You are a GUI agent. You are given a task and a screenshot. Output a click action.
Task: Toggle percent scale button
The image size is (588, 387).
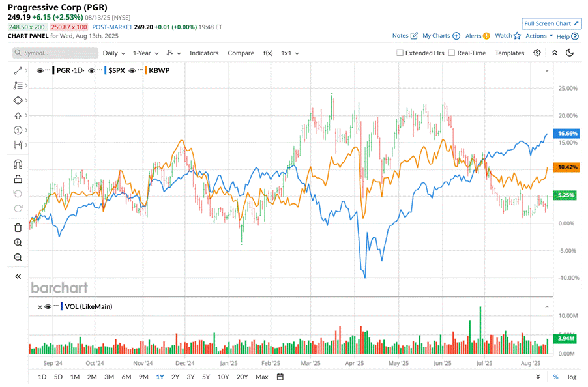click(556, 377)
